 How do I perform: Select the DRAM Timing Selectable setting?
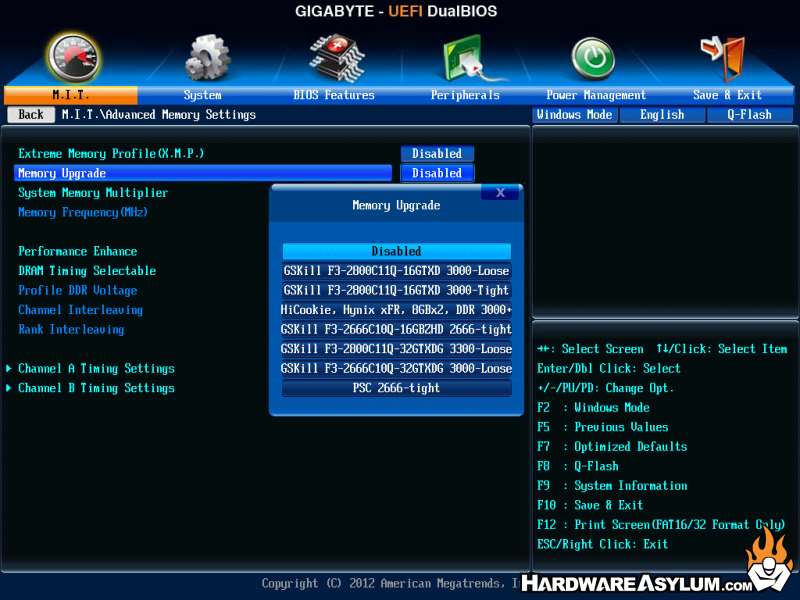87,270
